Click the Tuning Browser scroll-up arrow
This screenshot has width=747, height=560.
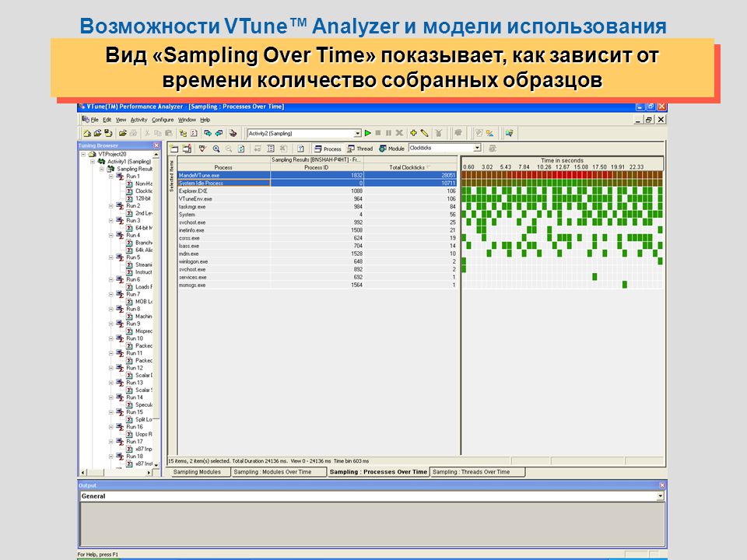pos(156,155)
